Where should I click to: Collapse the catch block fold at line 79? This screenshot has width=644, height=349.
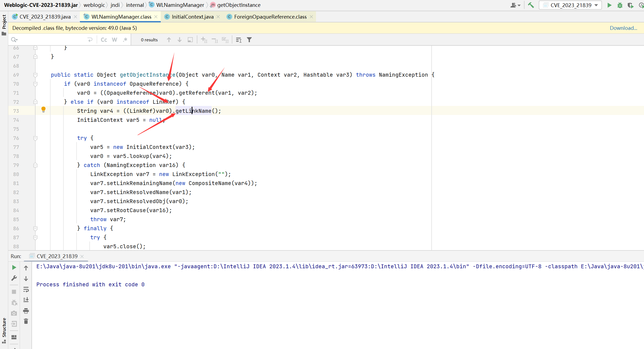pos(35,165)
